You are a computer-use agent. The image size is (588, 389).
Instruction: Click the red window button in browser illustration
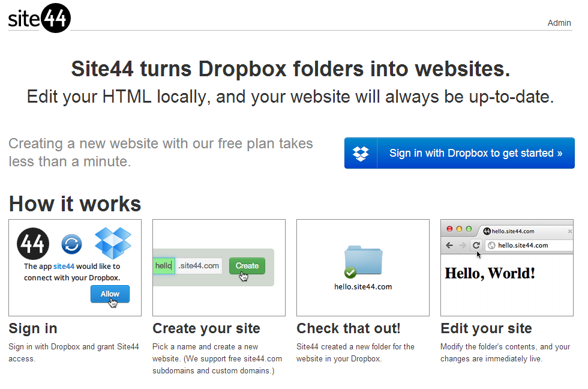(449, 229)
